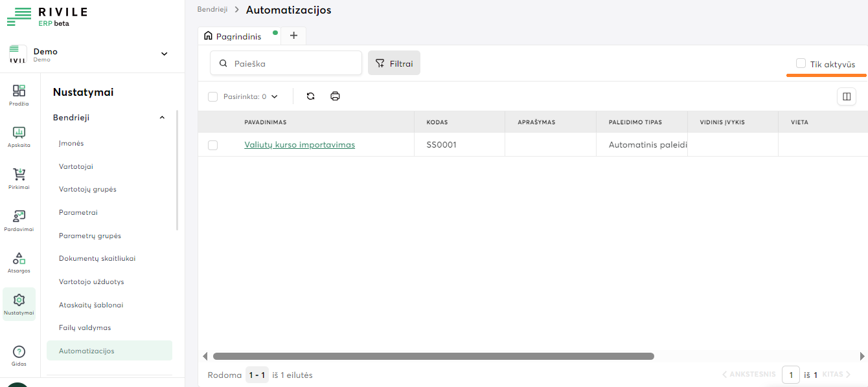
Task: Click the Gidas help icon
Action: coord(19,352)
